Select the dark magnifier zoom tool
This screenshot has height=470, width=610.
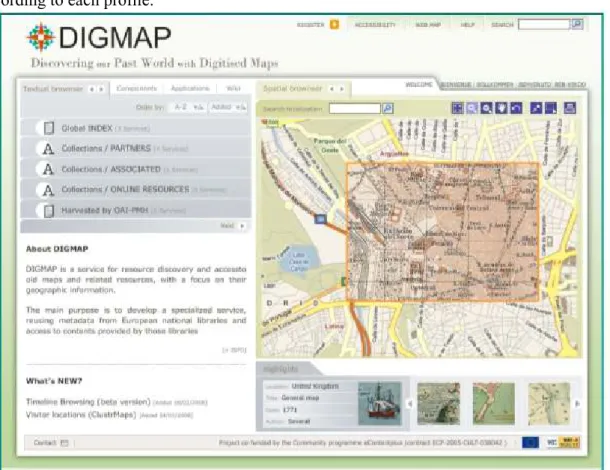(486, 108)
